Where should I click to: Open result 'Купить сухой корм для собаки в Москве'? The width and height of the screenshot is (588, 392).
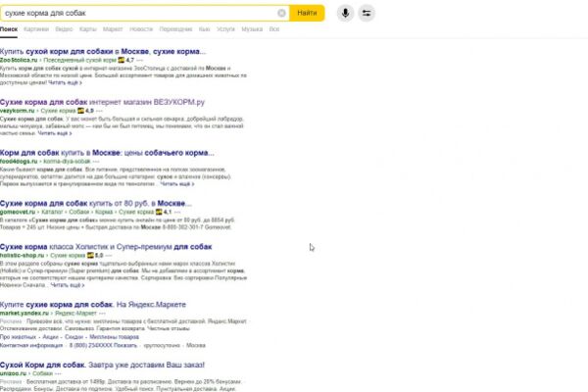click(103, 51)
